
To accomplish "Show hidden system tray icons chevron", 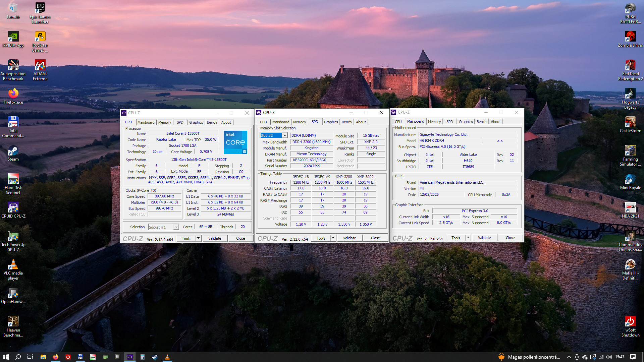I will [x=569, y=357].
